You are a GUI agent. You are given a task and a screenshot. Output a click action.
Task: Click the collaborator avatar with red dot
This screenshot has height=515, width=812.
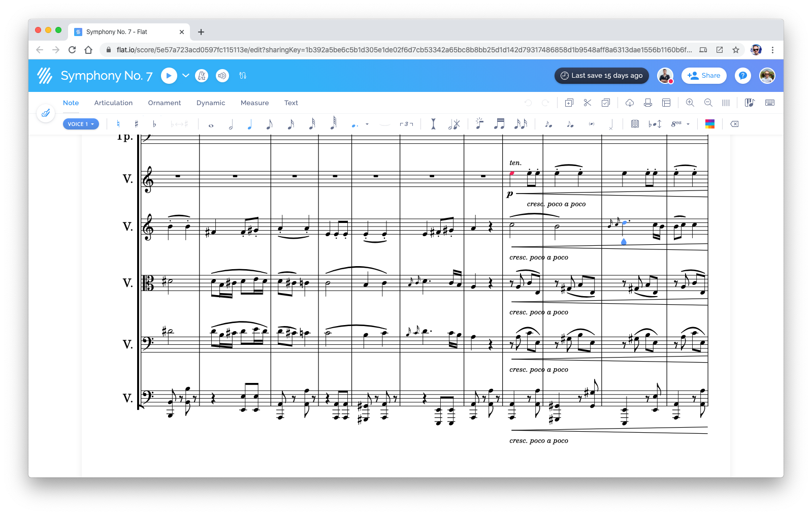(x=665, y=76)
